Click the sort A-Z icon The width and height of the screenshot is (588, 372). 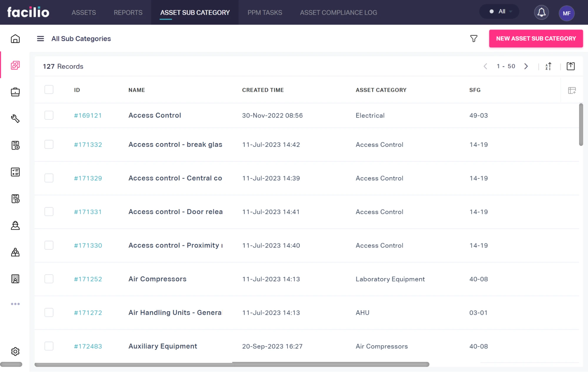(x=548, y=66)
